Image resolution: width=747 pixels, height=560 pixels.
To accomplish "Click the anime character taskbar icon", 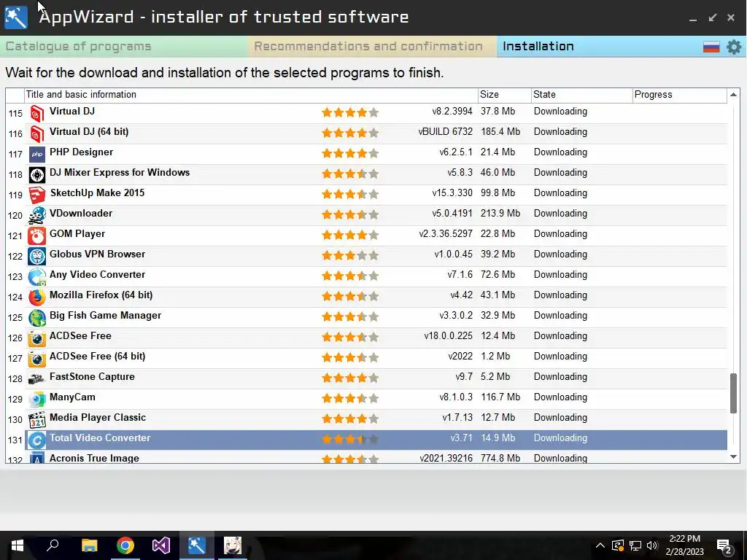I will (x=233, y=545).
